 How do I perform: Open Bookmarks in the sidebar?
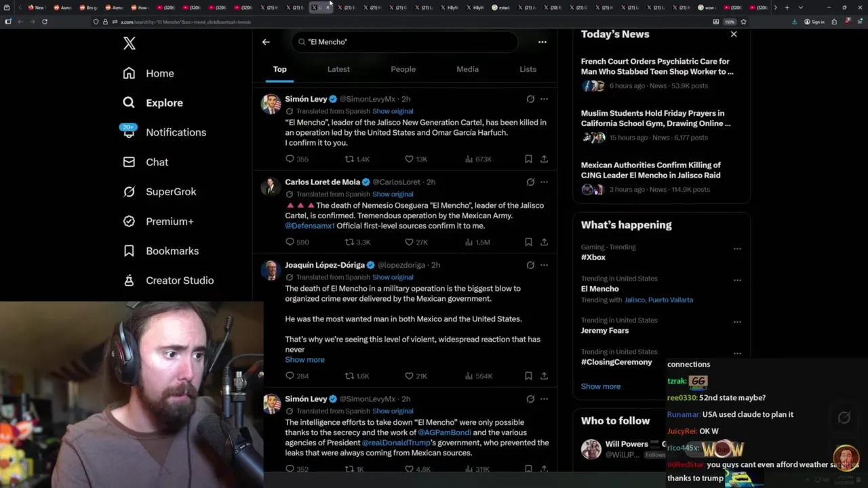(161, 251)
